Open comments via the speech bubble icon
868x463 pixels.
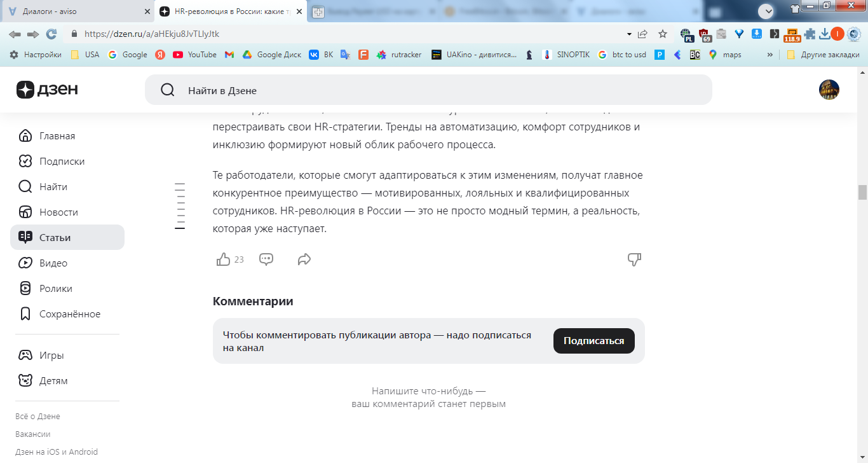tap(266, 259)
